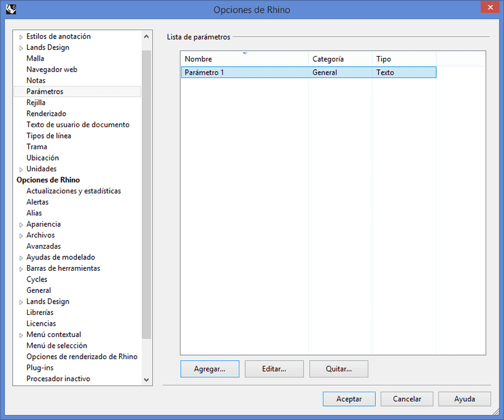504x420 pixels.
Task: Sort by the Categoría column header
Action: point(340,59)
